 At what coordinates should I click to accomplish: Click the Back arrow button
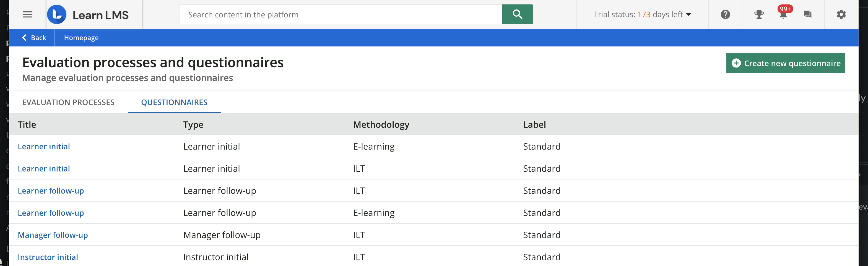pyautogui.click(x=34, y=38)
